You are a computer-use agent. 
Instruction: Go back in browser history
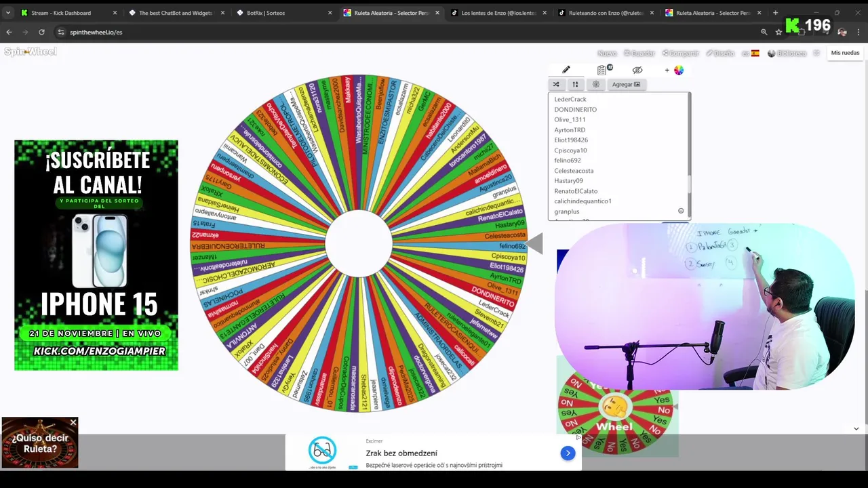(x=9, y=32)
